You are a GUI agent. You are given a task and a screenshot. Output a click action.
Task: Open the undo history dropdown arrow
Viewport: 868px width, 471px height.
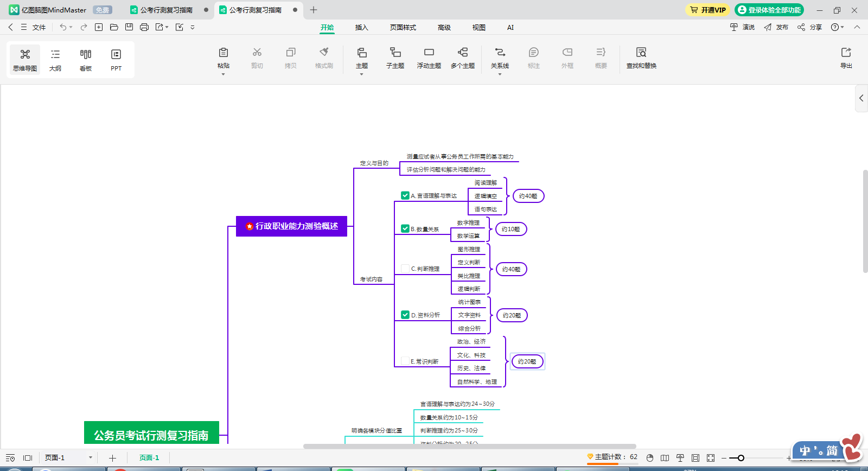pos(71,27)
